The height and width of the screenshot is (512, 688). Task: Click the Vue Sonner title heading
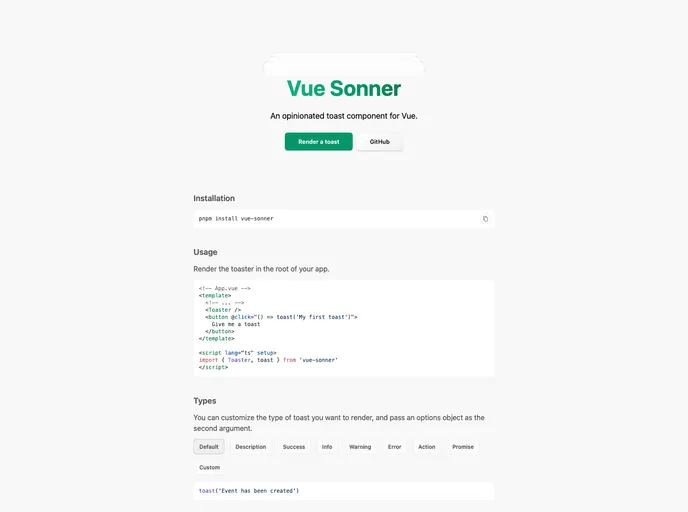click(x=343, y=89)
